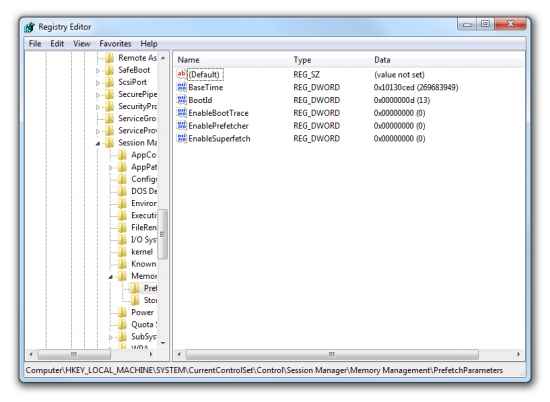Select the (Default) string value icon
This screenshot has height=402, width=550.
pos(181,74)
